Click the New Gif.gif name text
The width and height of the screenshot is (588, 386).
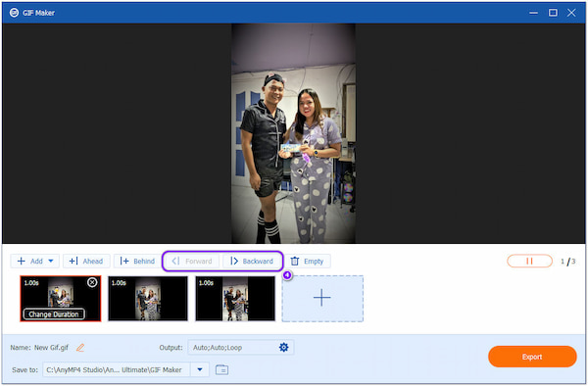[51, 348]
